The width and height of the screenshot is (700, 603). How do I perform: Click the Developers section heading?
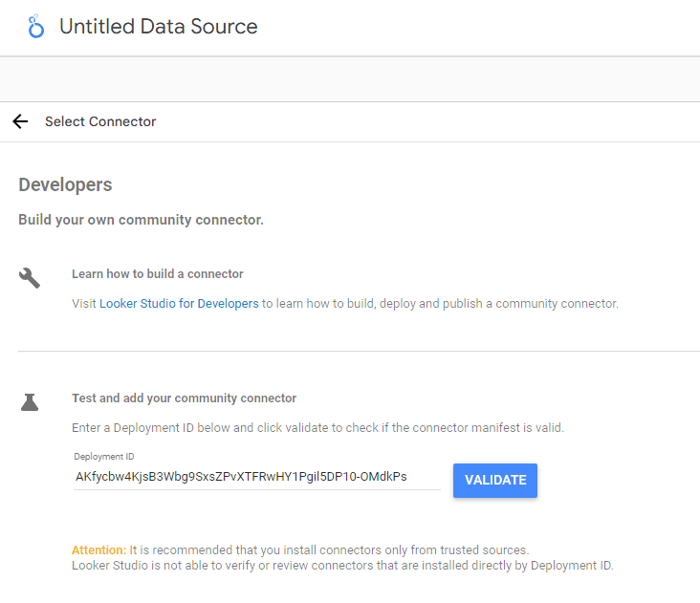(65, 184)
